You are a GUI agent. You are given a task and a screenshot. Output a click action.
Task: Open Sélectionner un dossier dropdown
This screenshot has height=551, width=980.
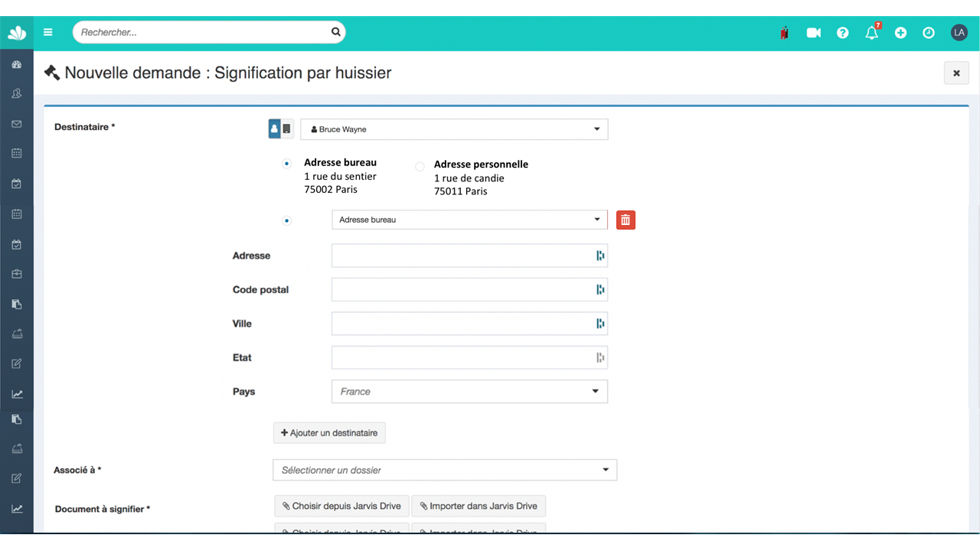445,470
